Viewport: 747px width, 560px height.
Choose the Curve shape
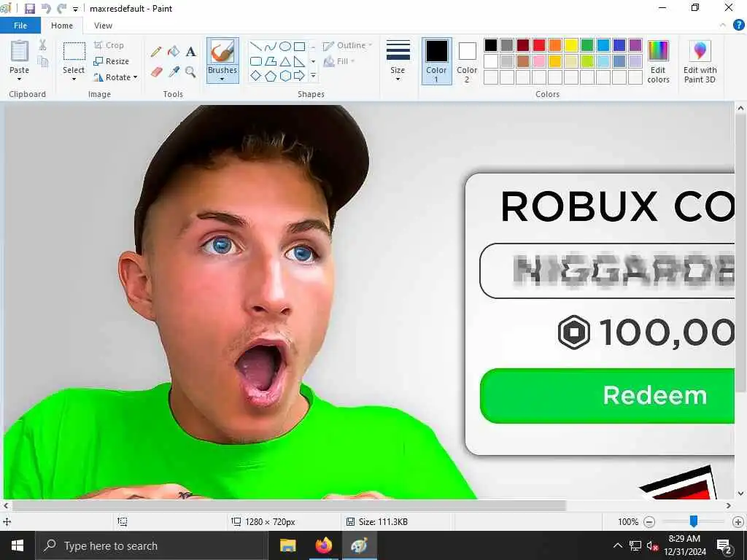(x=270, y=46)
